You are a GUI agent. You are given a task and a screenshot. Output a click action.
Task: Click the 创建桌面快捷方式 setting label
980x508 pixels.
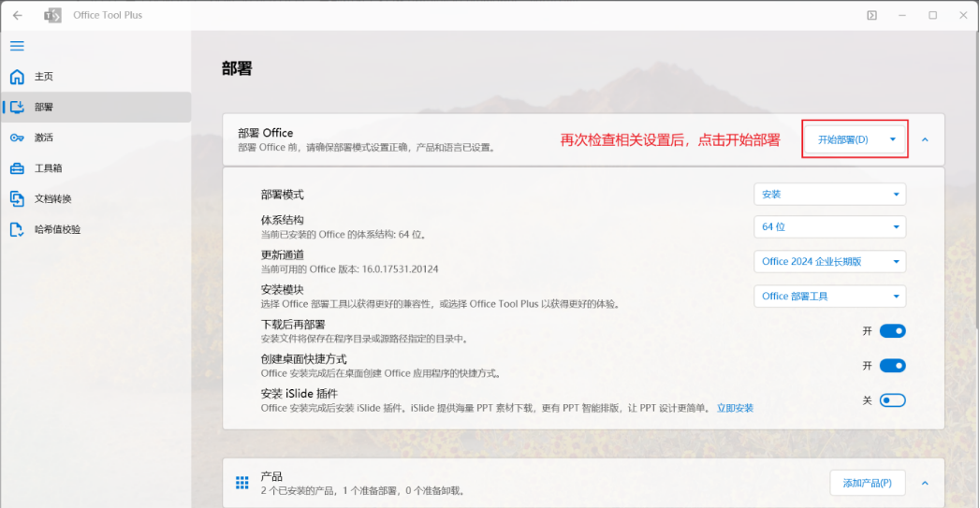pyautogui.click(x=304, y=358)
